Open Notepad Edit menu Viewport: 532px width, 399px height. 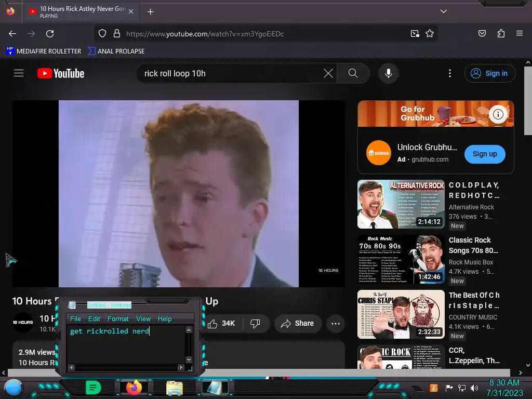(94, 318)
